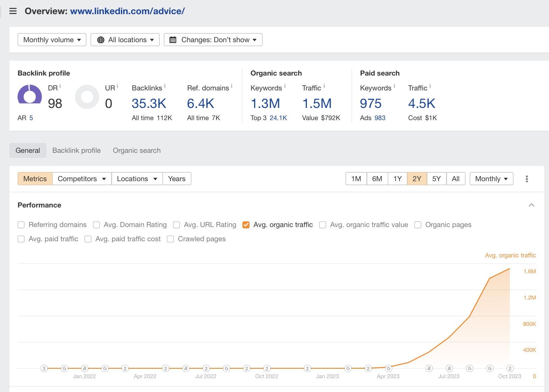Enable the Organic pages checkbox
The width and height of the screenshot is (549, 392).
tap(418, 225)
